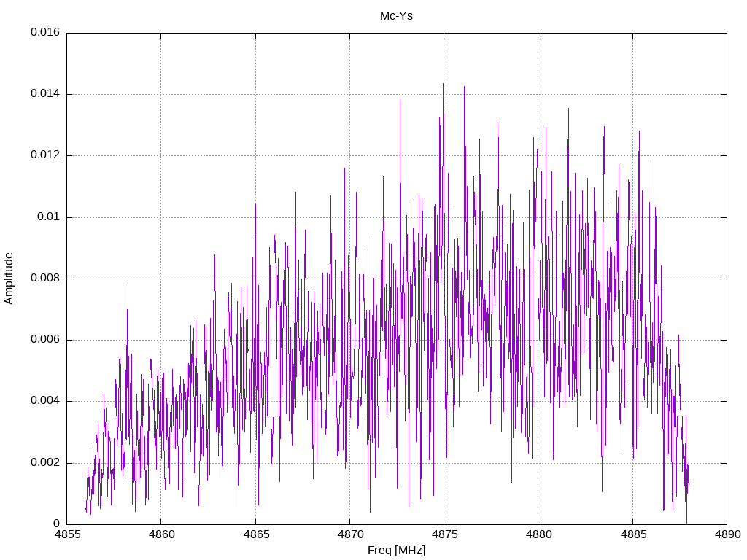
Task: Click the y-axis value 0.01
Action: pos(49,217)
